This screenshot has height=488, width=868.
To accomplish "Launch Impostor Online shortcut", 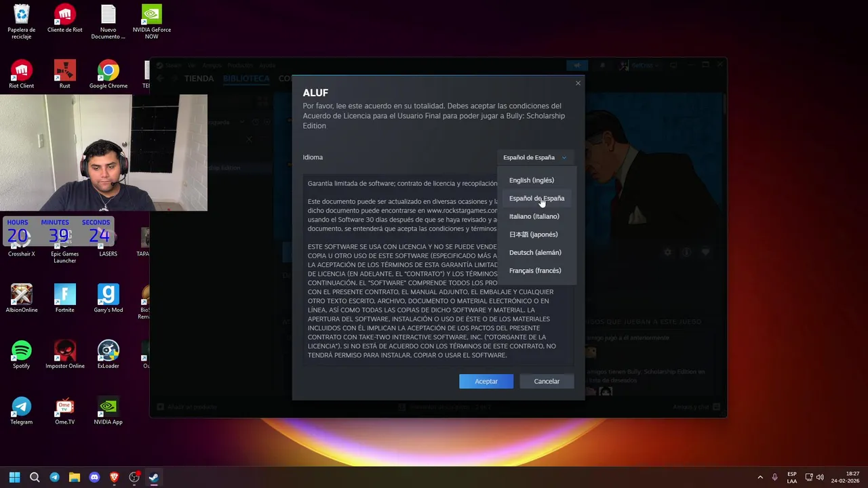I will (65, 354).
